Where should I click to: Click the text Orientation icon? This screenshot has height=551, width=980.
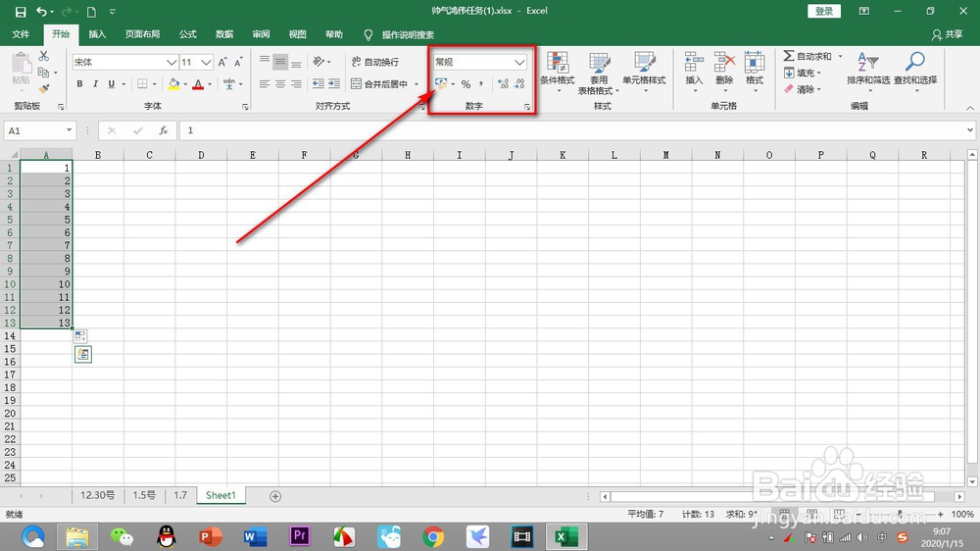pos(318,62)
